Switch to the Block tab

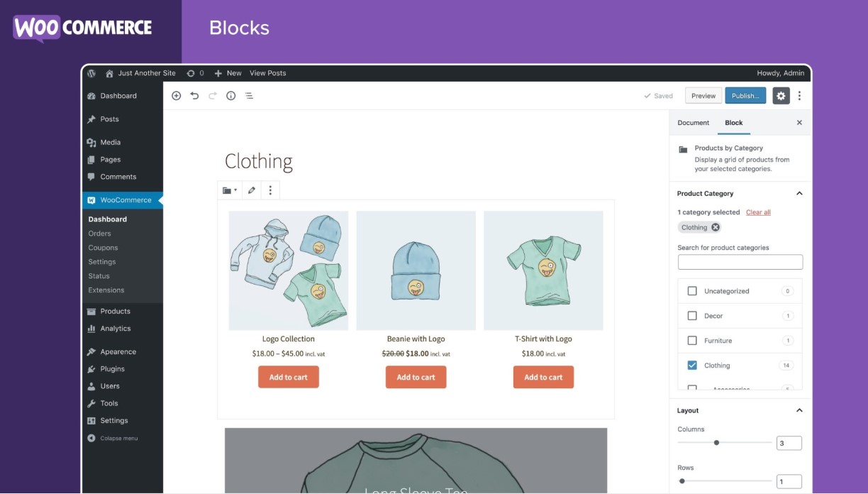[734, 123]
